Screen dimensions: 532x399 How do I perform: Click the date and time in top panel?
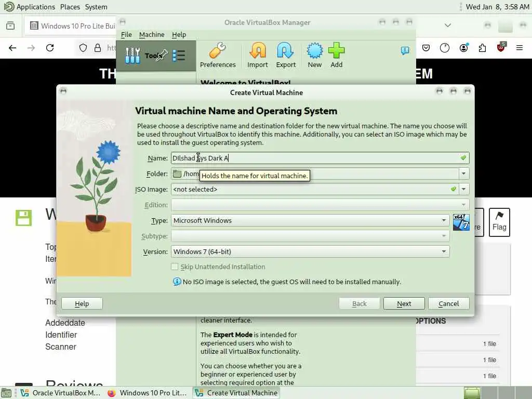coord(497,7)
